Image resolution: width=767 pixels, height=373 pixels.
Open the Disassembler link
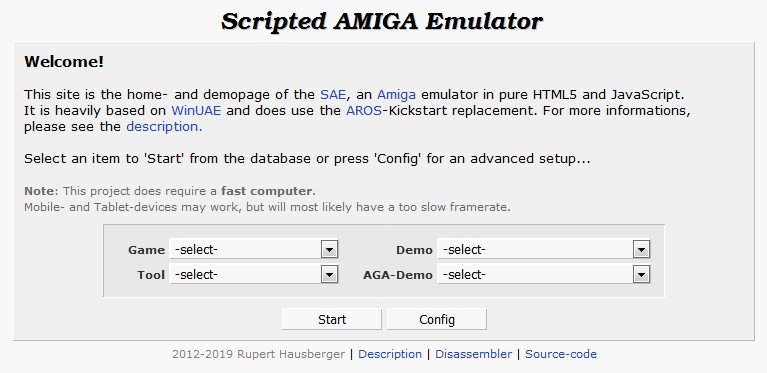(x=474, y=354)
